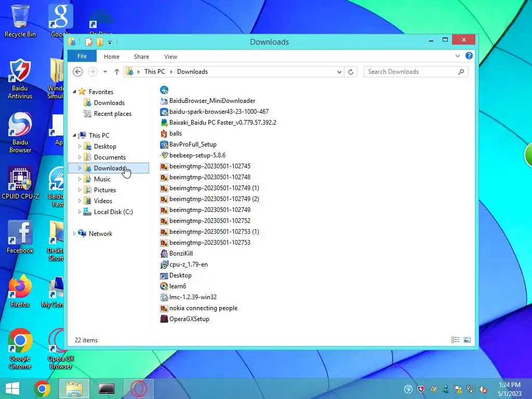
Task: Open Customize Quick Access Toolbar dropdown
Action: [110, 43]
